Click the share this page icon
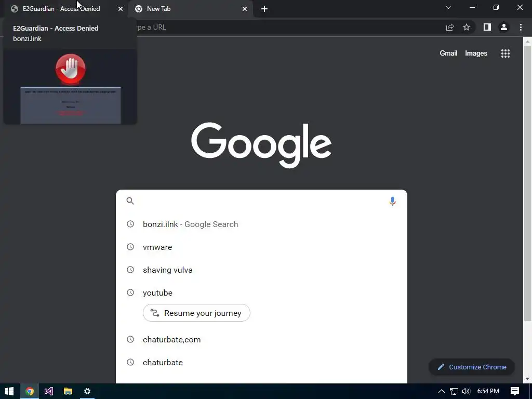The height and width of the screenshot is (399, 532). click(x=450, y=27)
